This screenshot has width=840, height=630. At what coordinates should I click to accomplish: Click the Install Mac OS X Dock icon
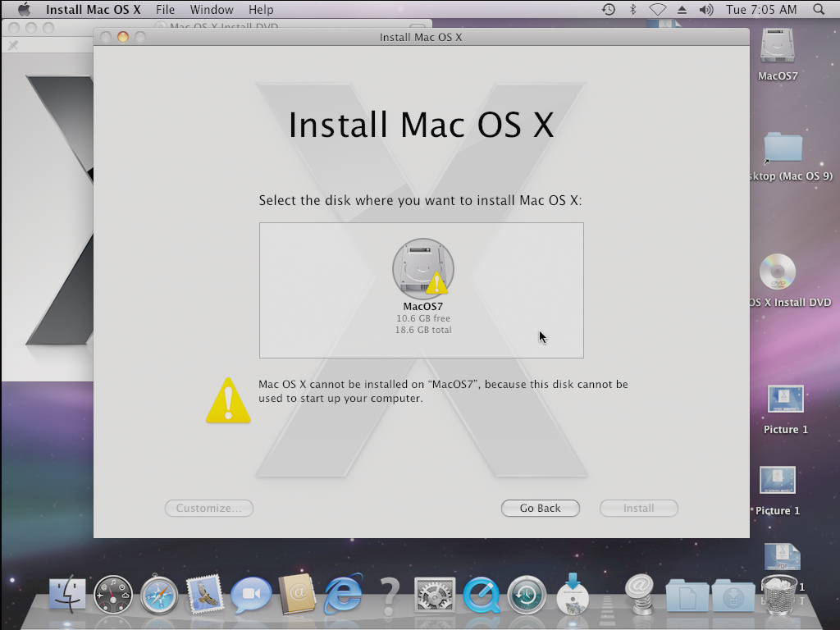coord(573,594)
